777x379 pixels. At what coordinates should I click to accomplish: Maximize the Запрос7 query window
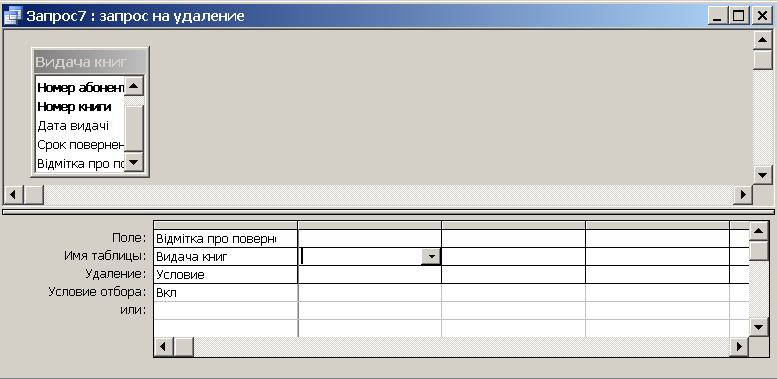(x=738, y=16)
